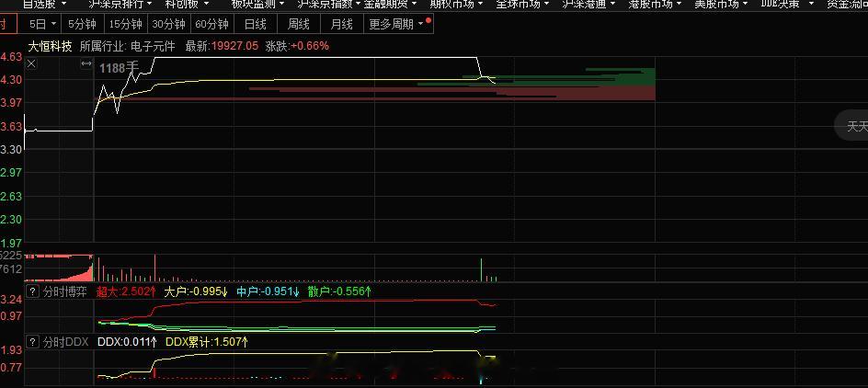Close the overlay with the X icon

click(x=31, y=64)
